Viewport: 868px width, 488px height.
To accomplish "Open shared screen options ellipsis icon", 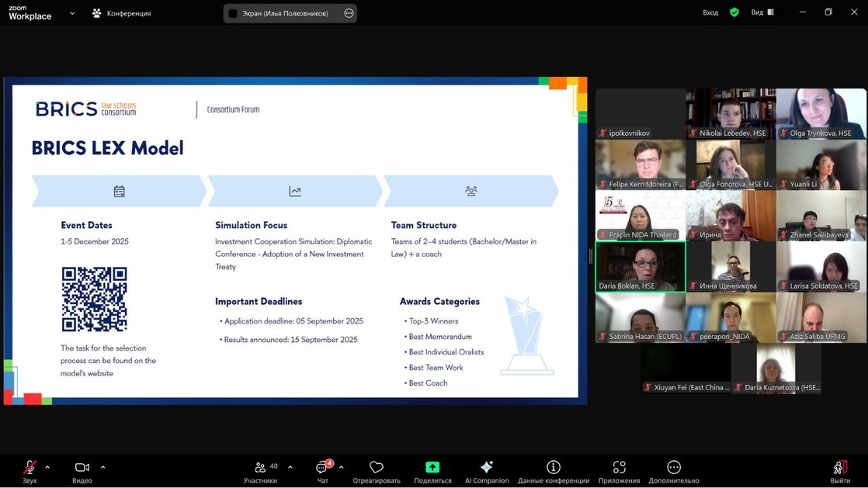I will click(x=349, y=13).
